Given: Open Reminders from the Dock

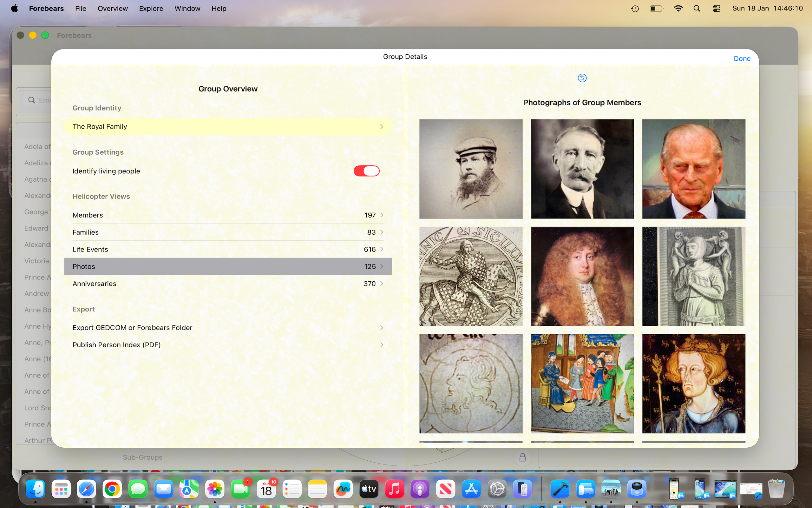Looking at the screenshot, I should pyautogui.click(x=292, y=489).
